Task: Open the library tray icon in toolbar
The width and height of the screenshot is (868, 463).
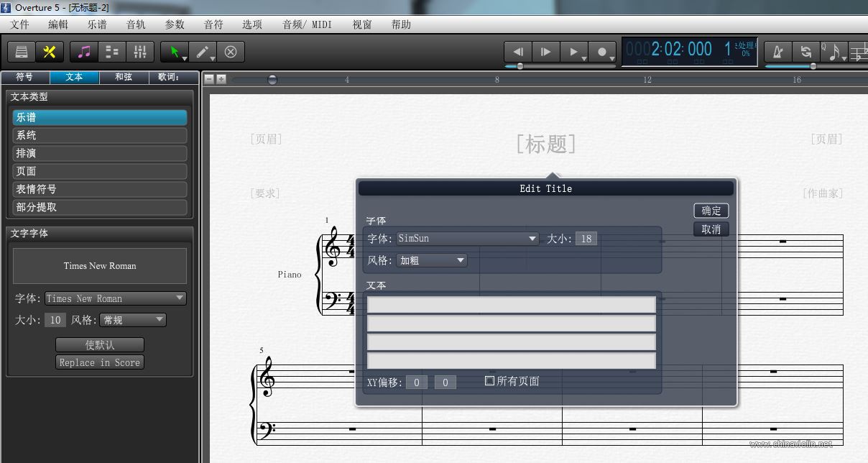Action: tap(22, 52)
